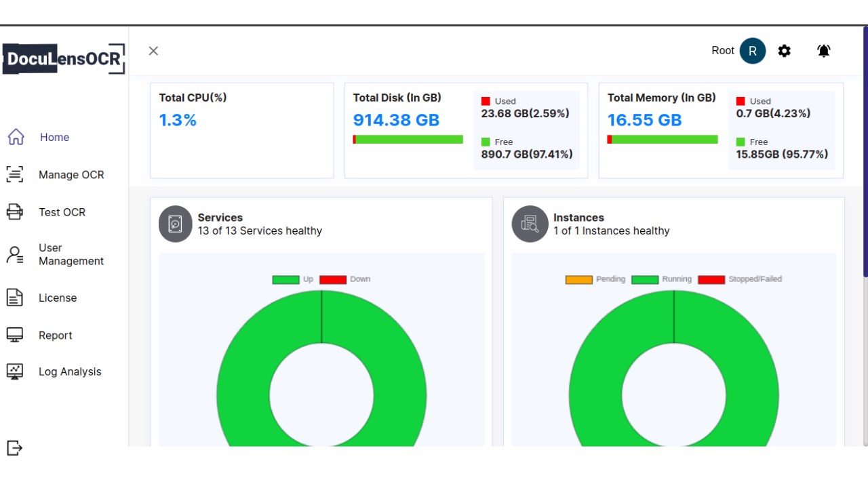Screen dimensions: 868x488
Task: Click the License document icon
Action: click(x=15, y=298)
